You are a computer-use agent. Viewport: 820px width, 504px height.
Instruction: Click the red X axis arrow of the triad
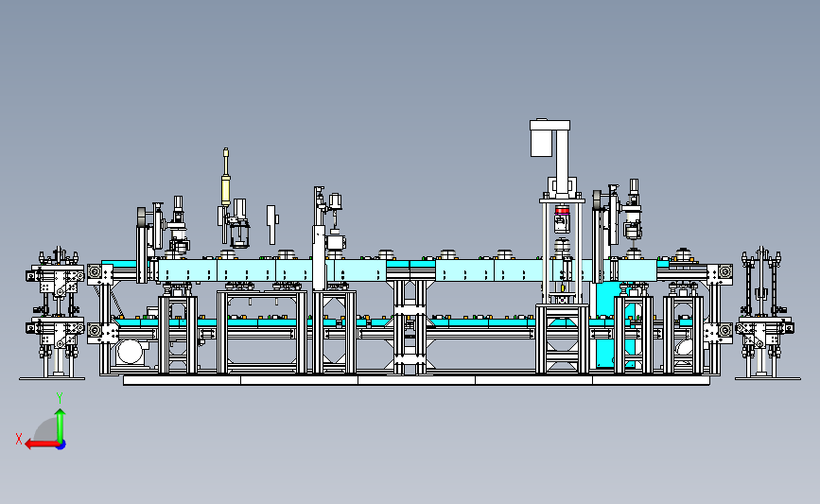(42, 444)
